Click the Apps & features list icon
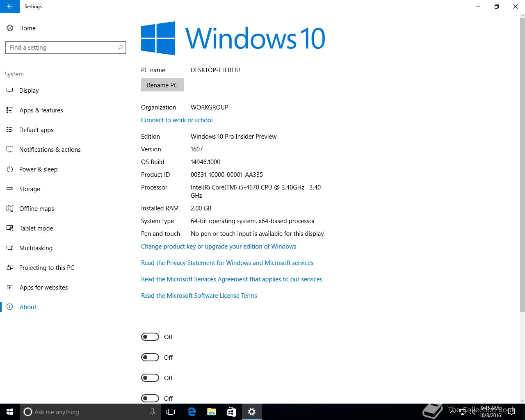The height and width of the screenshot is (420, 525). click(x=10, y=110)
